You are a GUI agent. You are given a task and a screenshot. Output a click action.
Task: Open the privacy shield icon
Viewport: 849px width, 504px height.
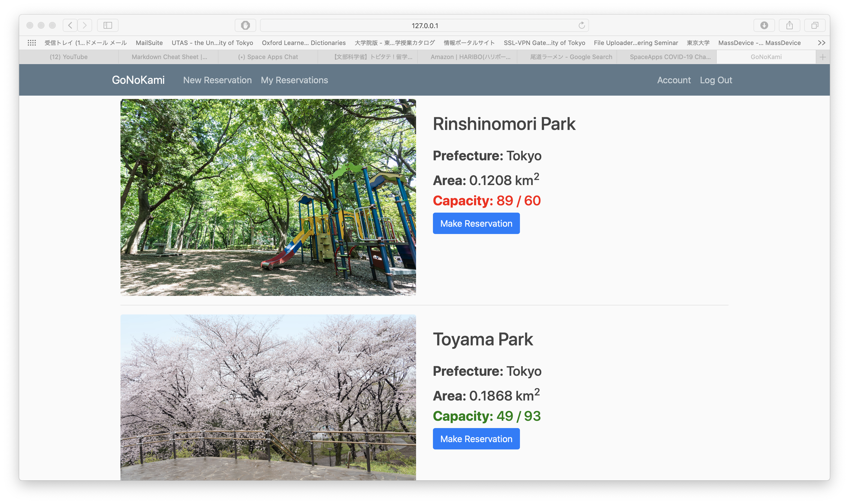click(x=245, y=25)
